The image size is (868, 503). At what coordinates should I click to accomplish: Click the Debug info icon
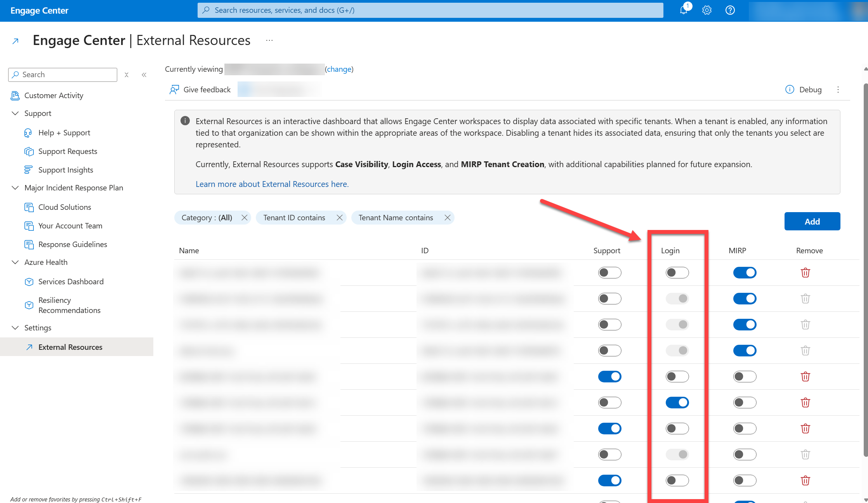[790, 90]
